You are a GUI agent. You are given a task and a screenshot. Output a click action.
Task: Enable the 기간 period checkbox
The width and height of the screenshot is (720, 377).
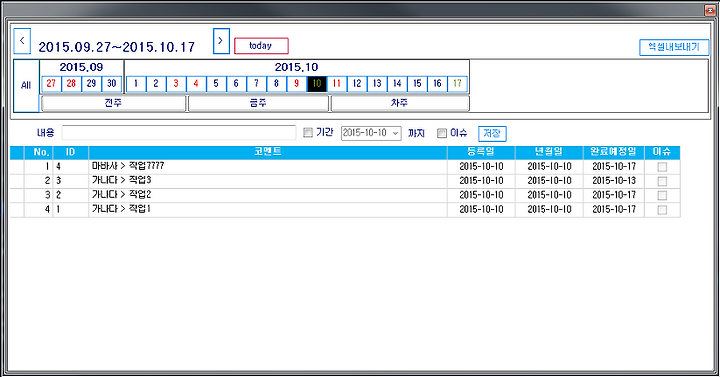[x=308, y=133]
